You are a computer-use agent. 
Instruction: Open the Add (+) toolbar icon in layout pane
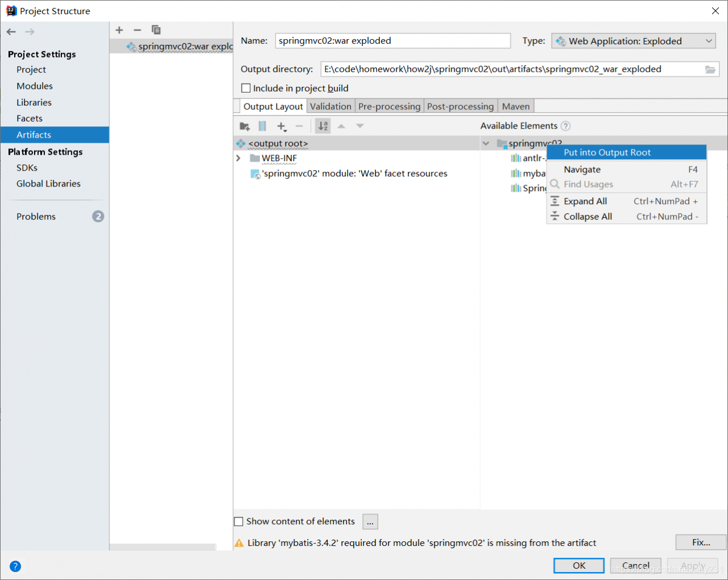point(282,126)
